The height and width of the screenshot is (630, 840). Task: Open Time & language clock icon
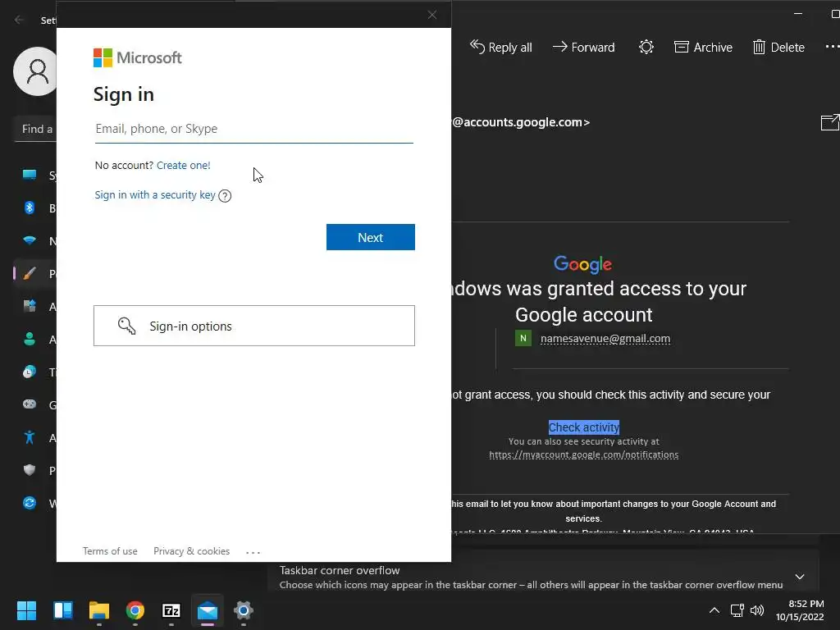30,372
